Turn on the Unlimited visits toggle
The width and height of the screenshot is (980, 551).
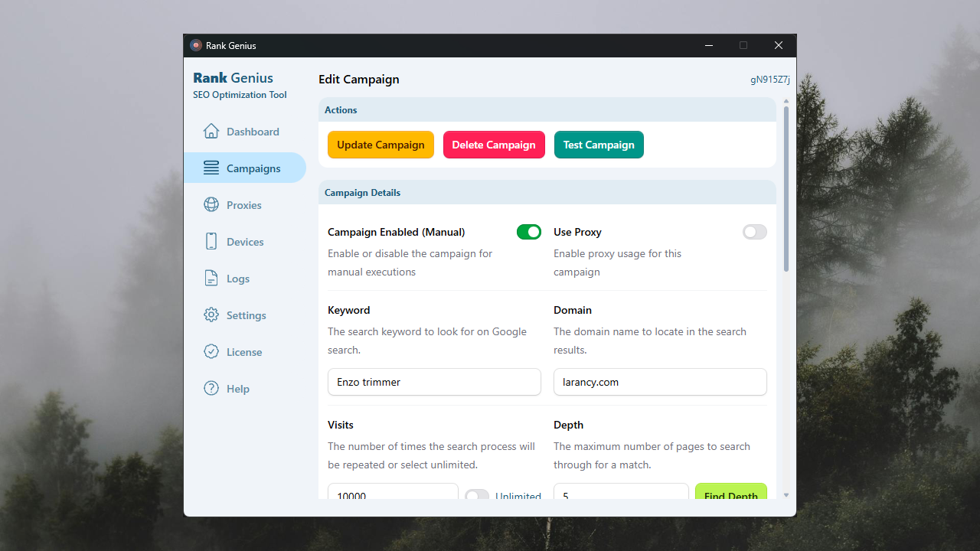pyautogui.click(x=477, y=495)
